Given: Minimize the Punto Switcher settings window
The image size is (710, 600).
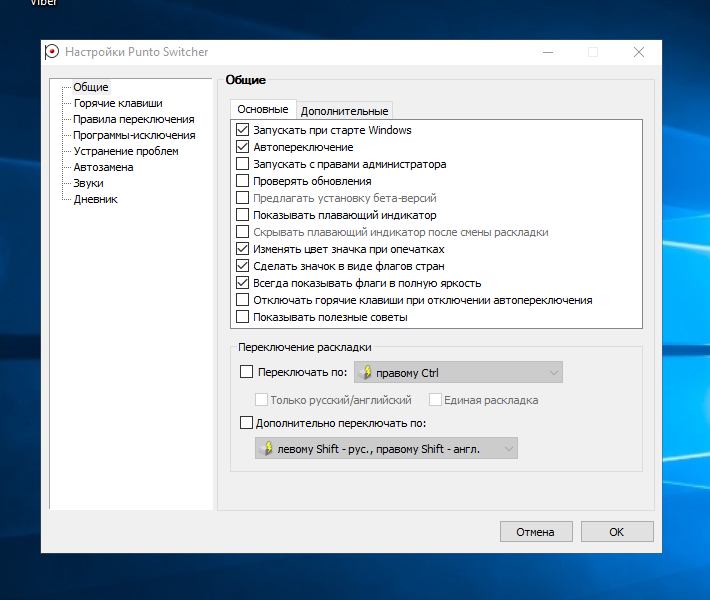Looking at the screenshot, I should (x=548, y=52).
